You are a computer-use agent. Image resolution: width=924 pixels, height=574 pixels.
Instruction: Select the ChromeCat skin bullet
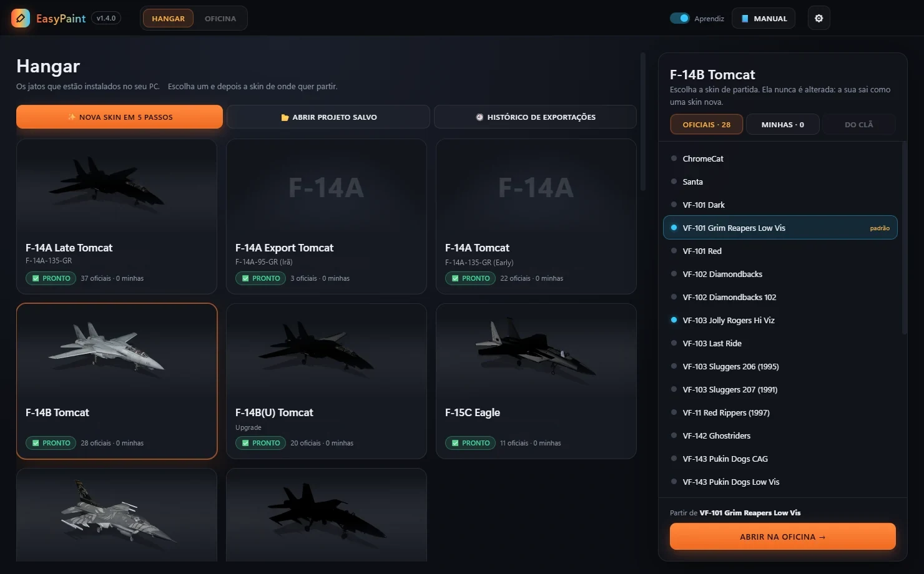[674, 158]
